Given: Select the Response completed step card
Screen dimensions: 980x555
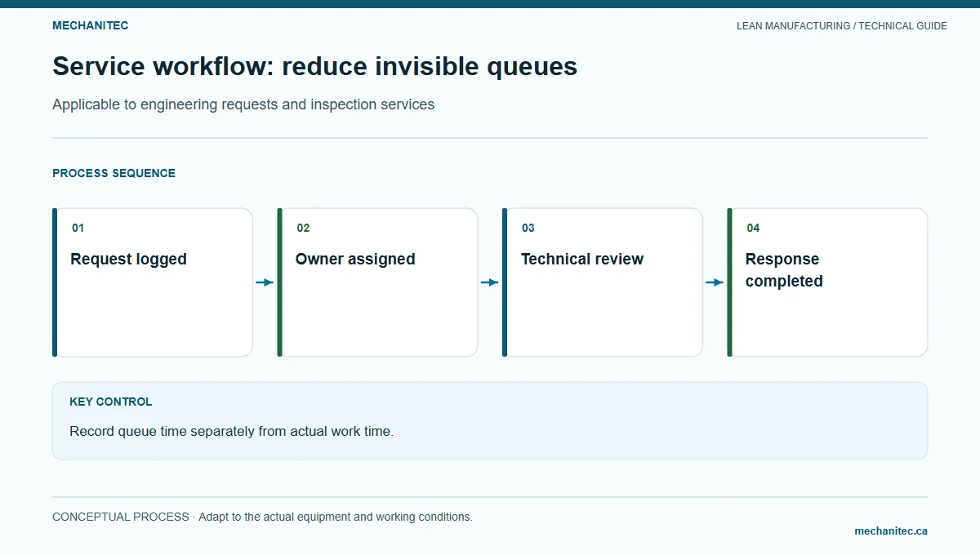Looking at the screenshot, I should tap(827, 282).
